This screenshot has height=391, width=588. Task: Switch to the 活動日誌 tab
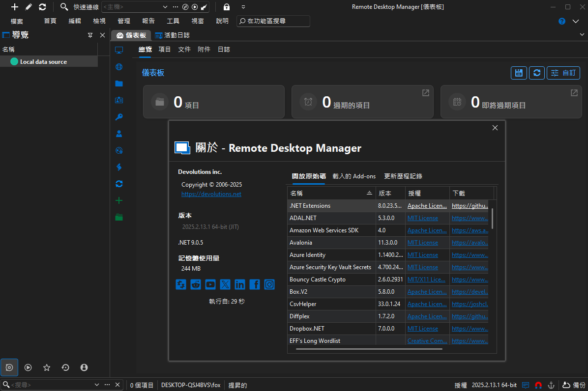tap(173, 35)
